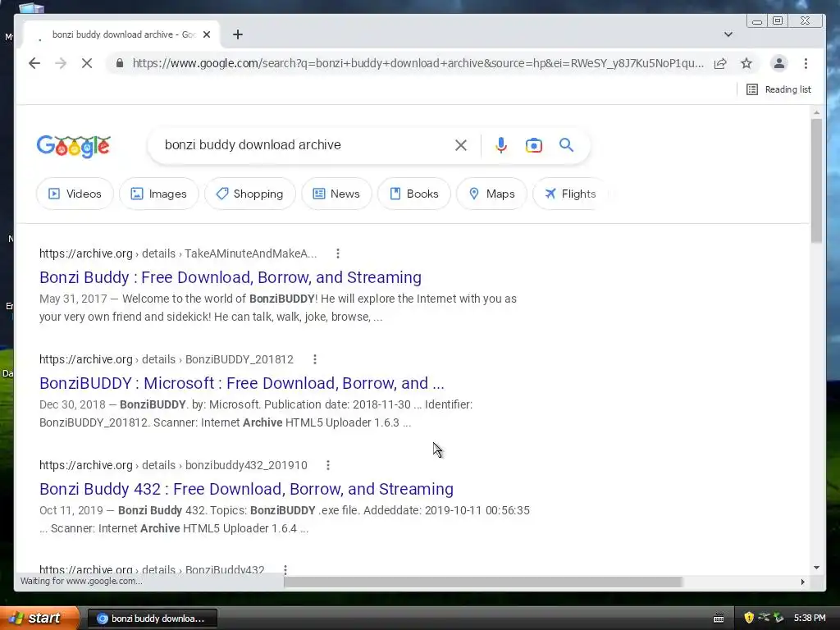This screenshot has height=630, width=840.
Task: Filter results by Shopping
Action: 249,194
